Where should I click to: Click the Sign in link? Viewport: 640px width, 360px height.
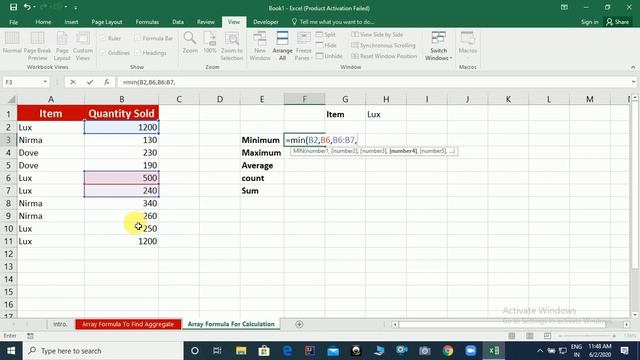[x=589, y=22]
